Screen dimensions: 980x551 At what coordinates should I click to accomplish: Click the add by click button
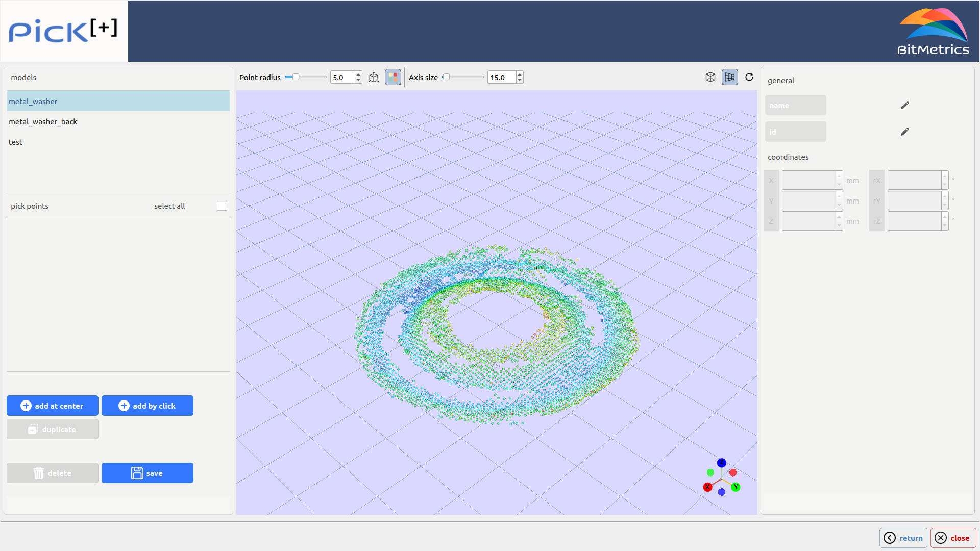148,406
